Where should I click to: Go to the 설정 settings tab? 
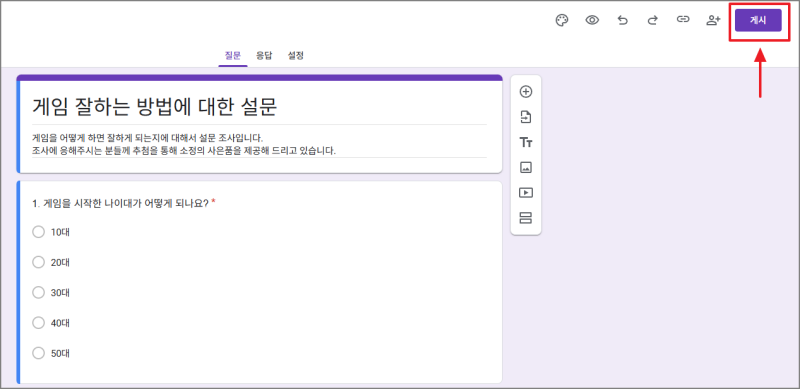(x=295, y=56)
